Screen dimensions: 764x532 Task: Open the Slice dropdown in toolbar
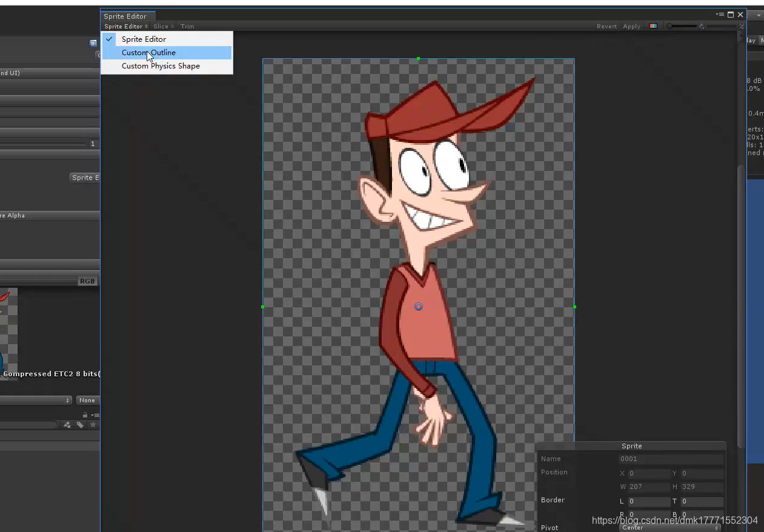click(163, 27)
